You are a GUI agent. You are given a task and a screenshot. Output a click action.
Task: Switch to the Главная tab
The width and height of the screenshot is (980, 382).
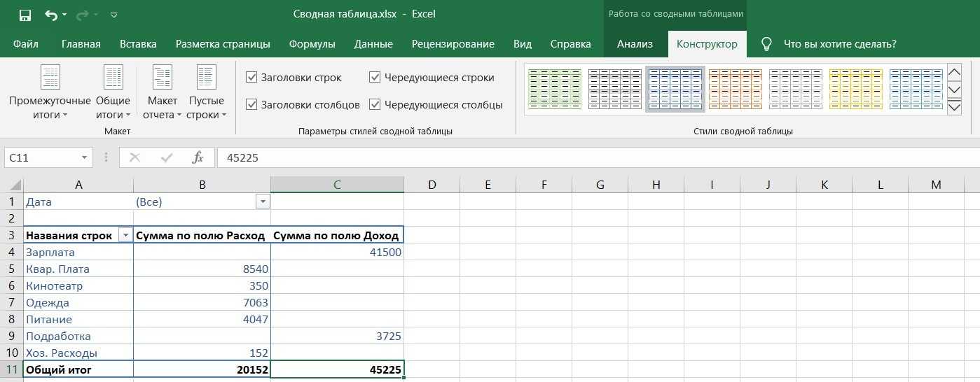[x=81, y=43]
